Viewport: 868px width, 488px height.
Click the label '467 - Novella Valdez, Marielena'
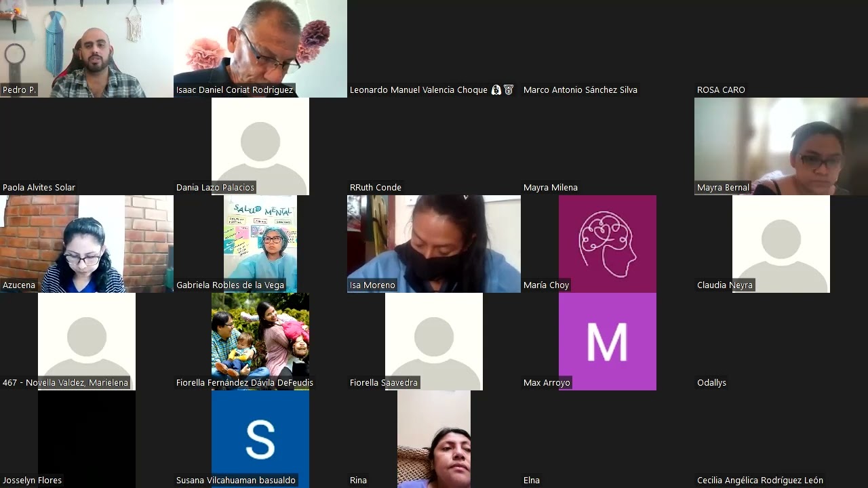(x=65, y=382)
